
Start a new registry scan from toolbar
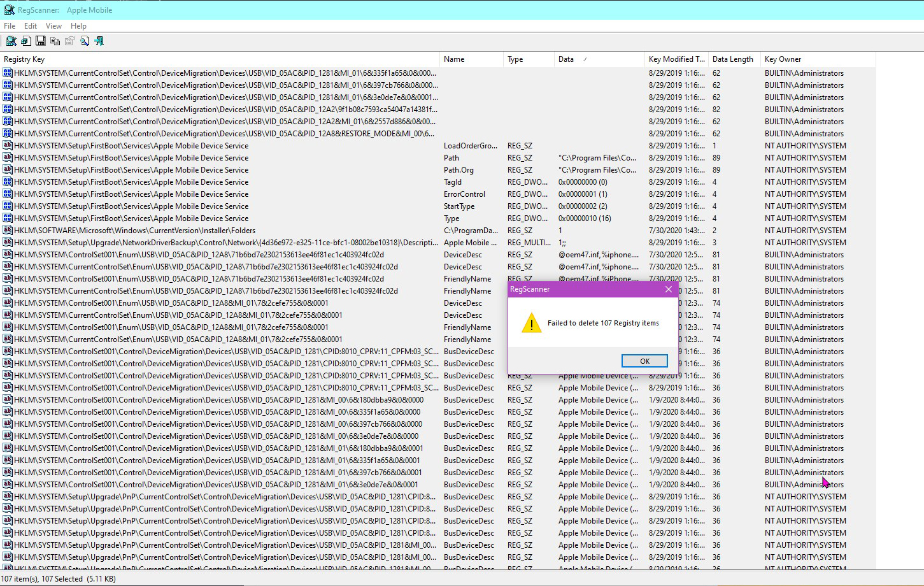[x=11, y=41]
